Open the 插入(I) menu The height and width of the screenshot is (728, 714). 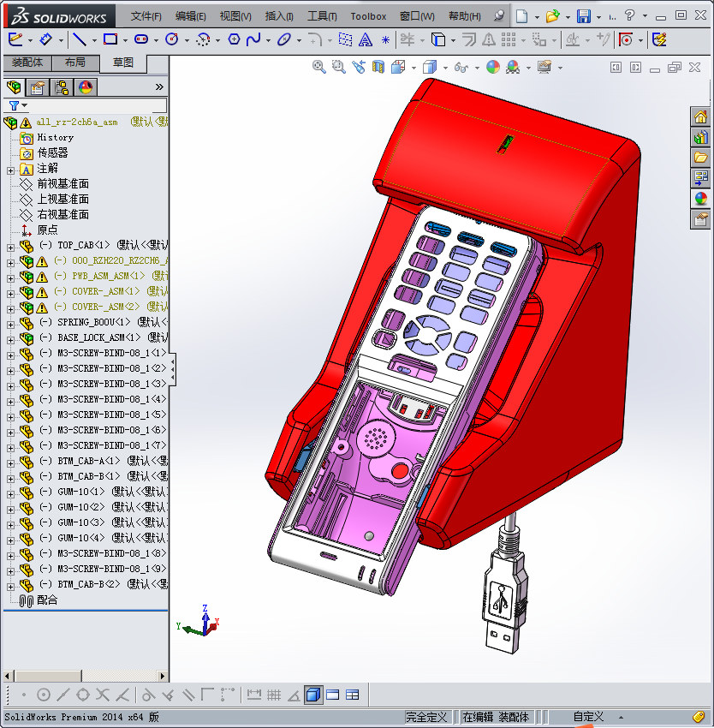279,16
